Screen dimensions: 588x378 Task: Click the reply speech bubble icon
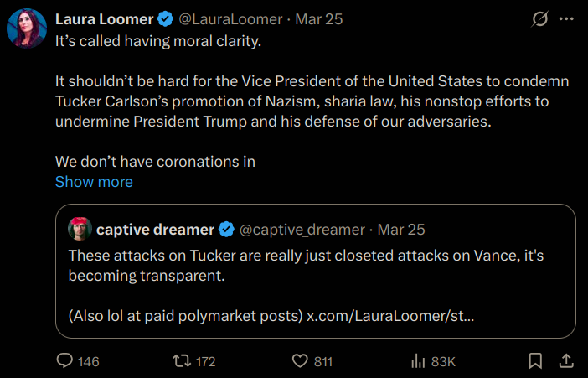pos(64,360)
